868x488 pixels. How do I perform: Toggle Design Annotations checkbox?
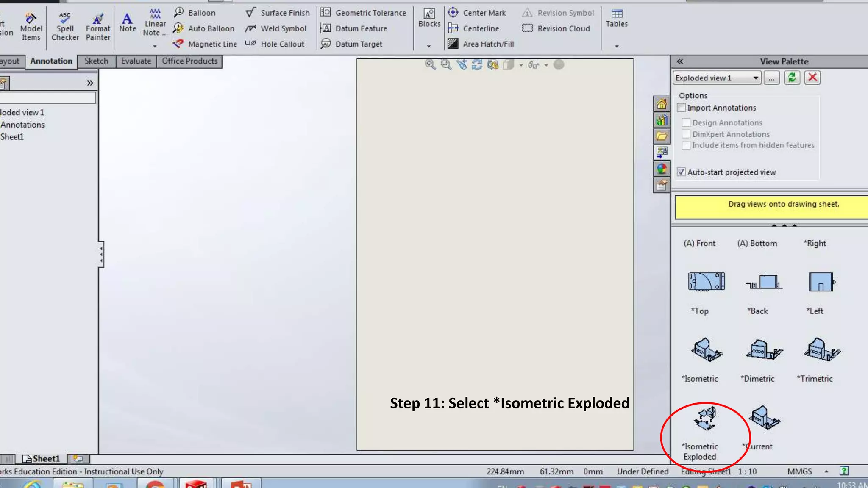click(686, 123)
